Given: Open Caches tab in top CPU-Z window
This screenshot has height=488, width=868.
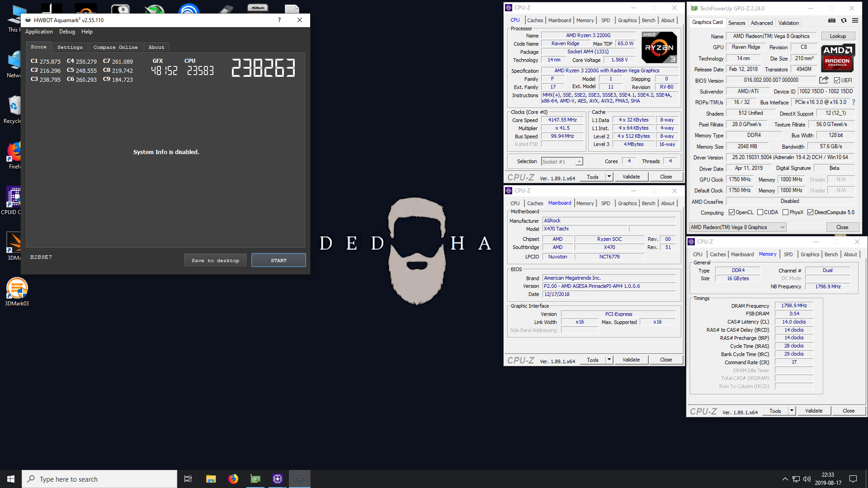Looking at the screenshot, I should (x=535, y=20).
